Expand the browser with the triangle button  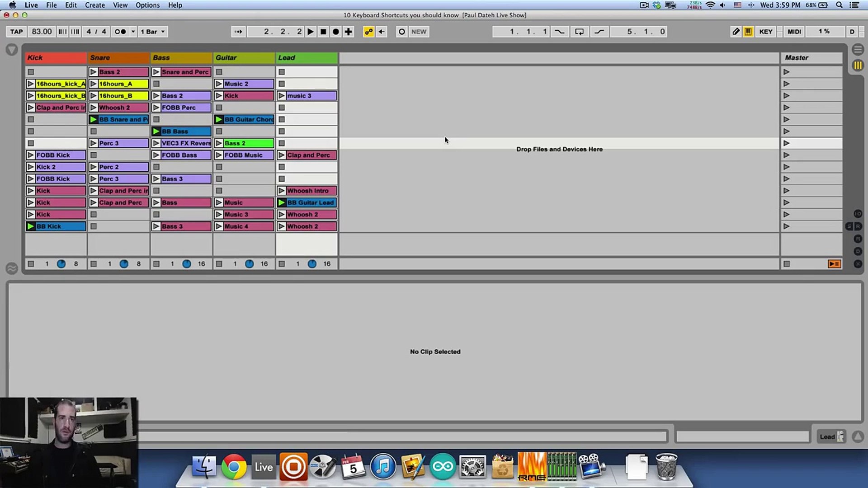click(12, 50)
